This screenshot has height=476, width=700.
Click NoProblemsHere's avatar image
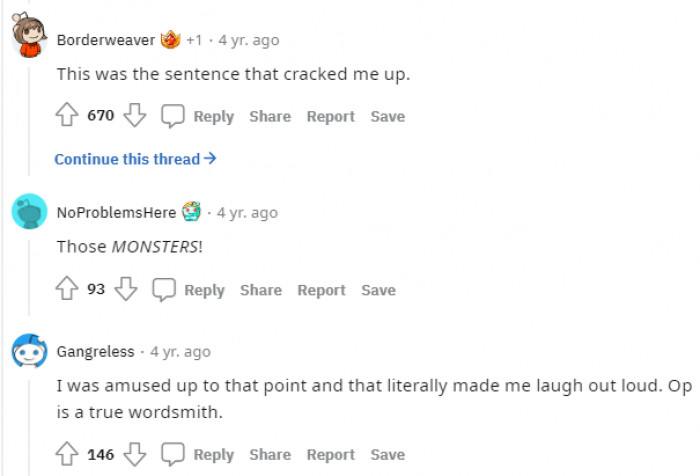click(29, 211)
